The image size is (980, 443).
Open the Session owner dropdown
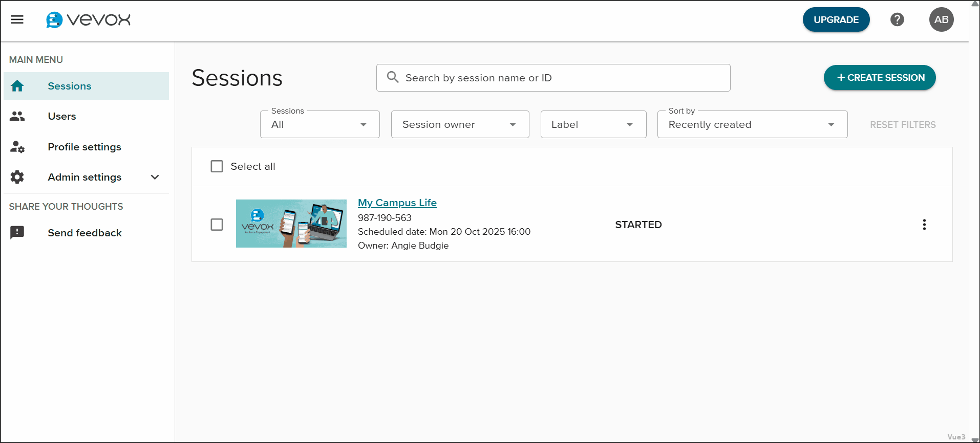point(459,124)
